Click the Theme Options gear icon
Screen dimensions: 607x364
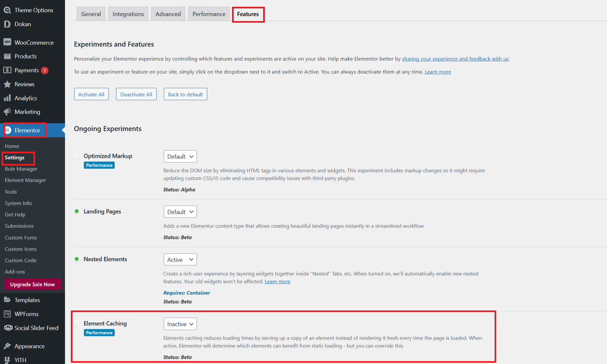click(7, 10)
